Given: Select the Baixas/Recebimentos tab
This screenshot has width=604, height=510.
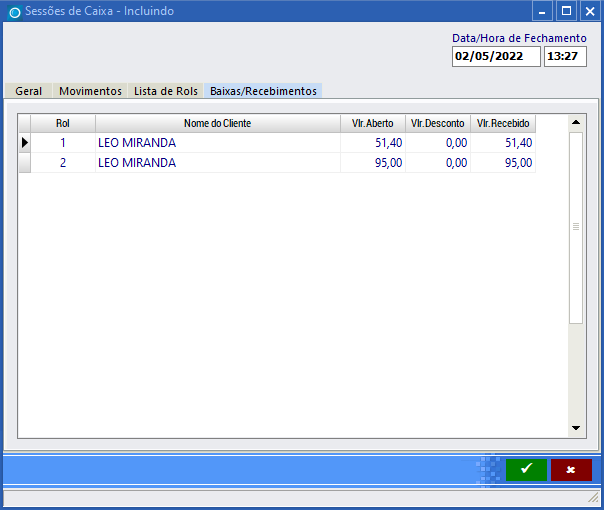Looking at the screenshot, I should pos(263,91).
